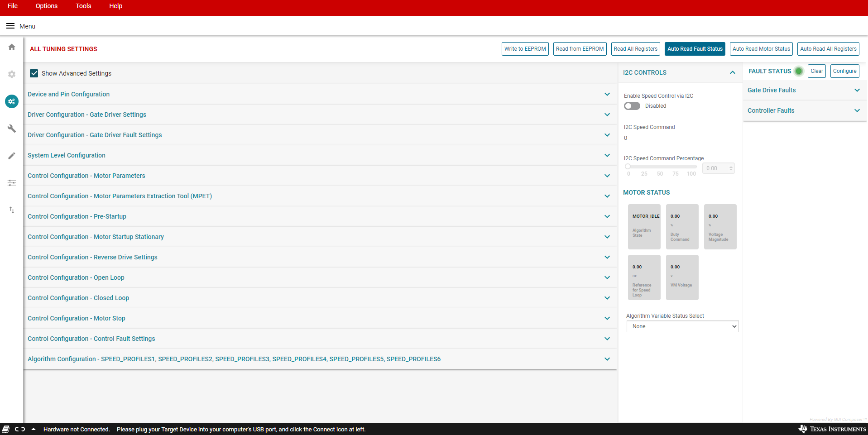Enable Speed Control via I2C toggle

coord(632,106)
